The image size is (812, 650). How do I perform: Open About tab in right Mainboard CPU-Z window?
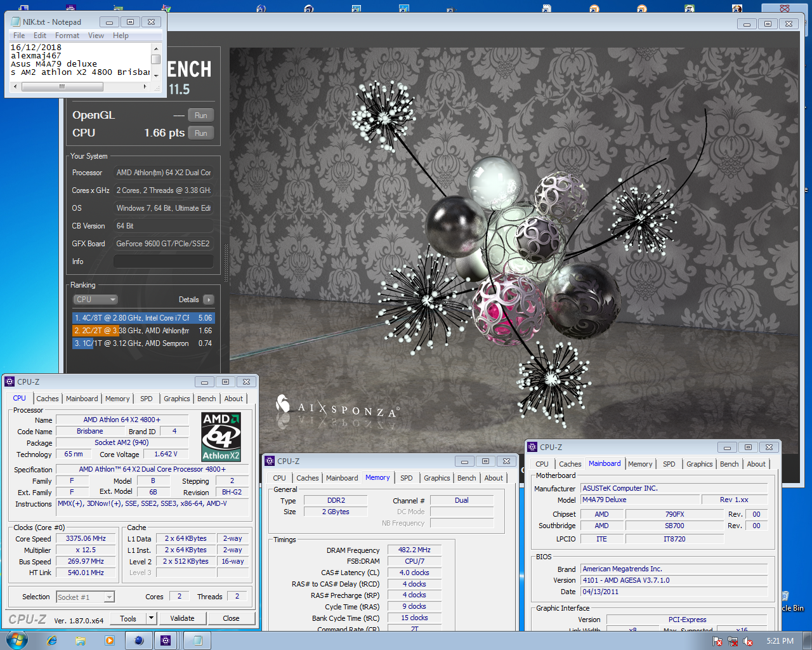[756, 464]
